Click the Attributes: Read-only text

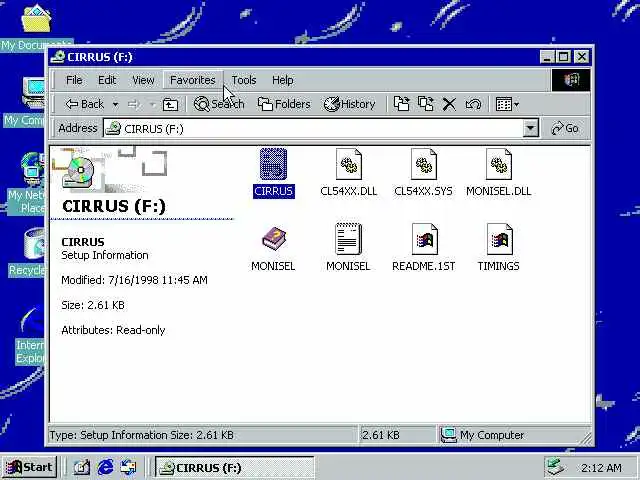[113, 330]
